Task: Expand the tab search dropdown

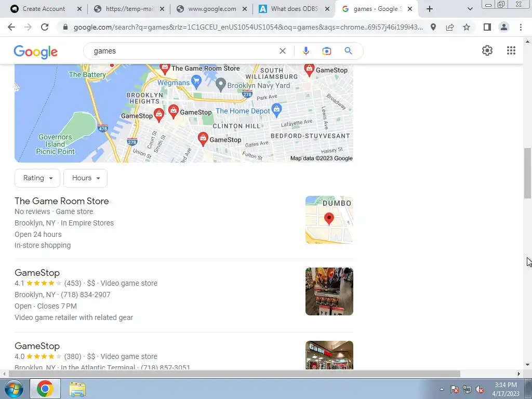Action: coord(470,9)
